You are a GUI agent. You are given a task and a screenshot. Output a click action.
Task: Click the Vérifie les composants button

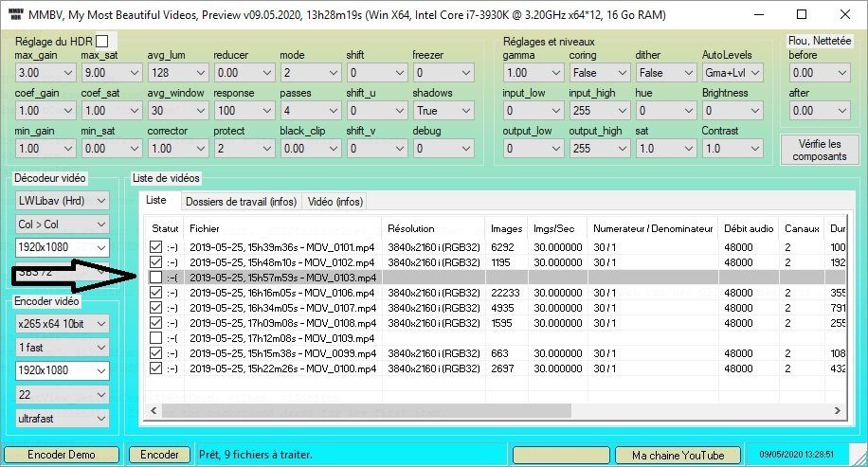pos(821,150)
